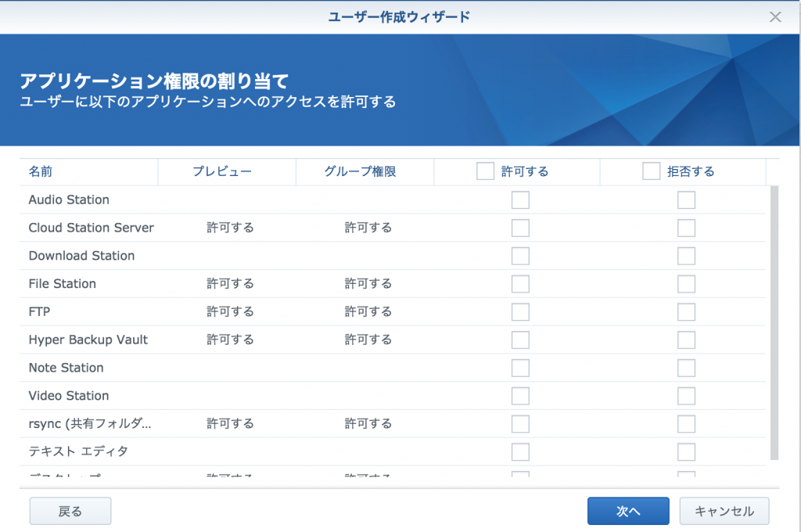Viewport: 801px width, 532px height.
Task: Select the テキスト エディタ row name
Action: click(78, 451)
